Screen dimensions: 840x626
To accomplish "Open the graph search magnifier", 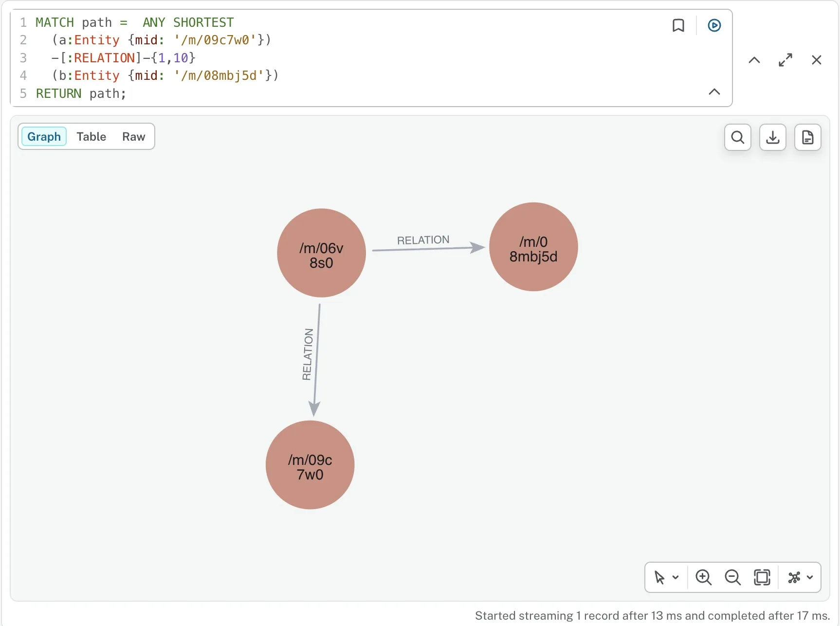I will click(737, 137).
